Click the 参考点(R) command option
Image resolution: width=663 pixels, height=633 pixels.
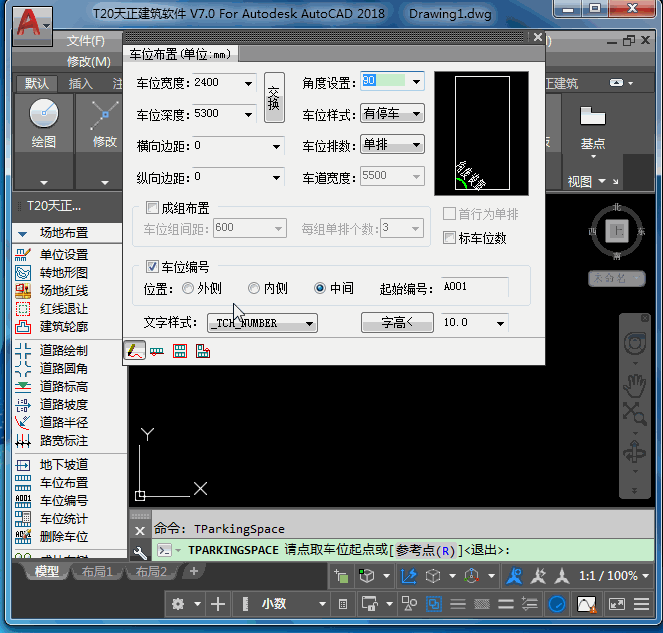tap(426, 551)
